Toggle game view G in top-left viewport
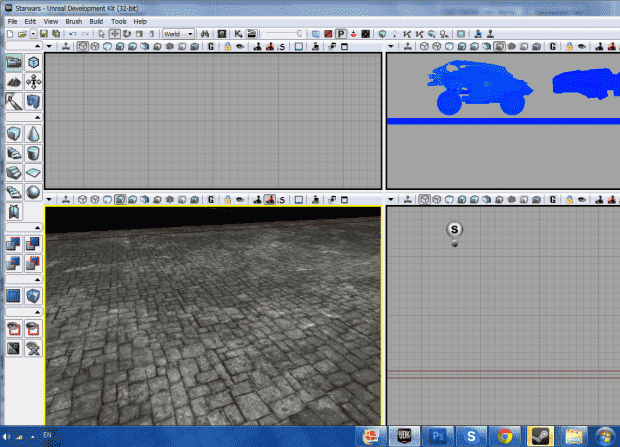Viewport: 620px width, 447px height. pyautogui.click(x=211, y=46)
